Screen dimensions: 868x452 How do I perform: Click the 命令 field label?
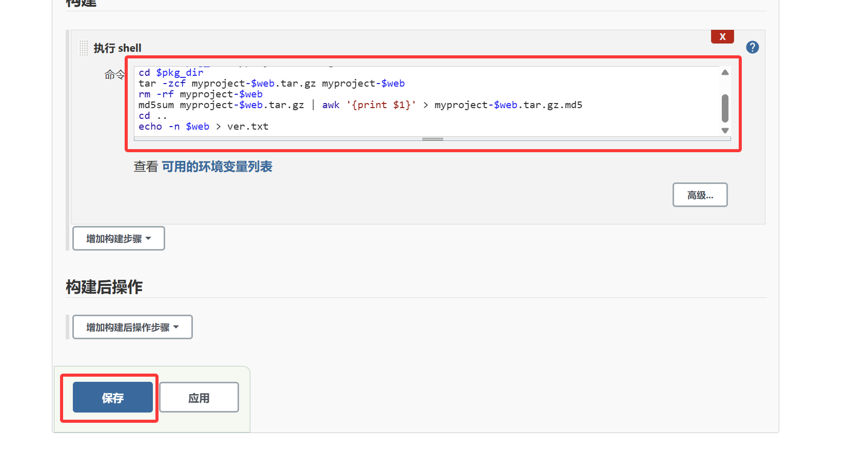[x=114, y=75]
